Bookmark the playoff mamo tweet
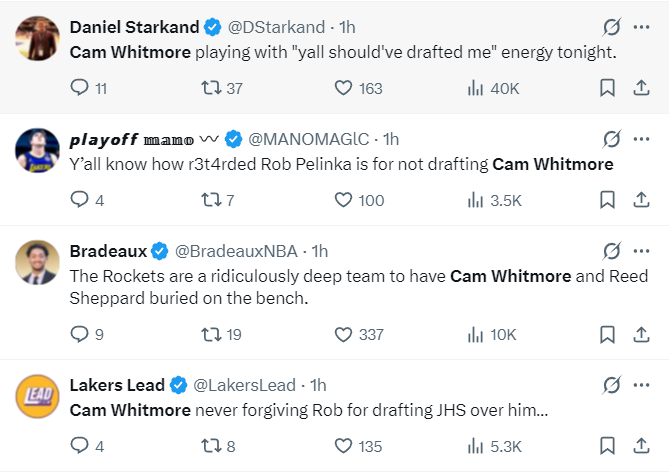669x472 pixels. point(606,200)
